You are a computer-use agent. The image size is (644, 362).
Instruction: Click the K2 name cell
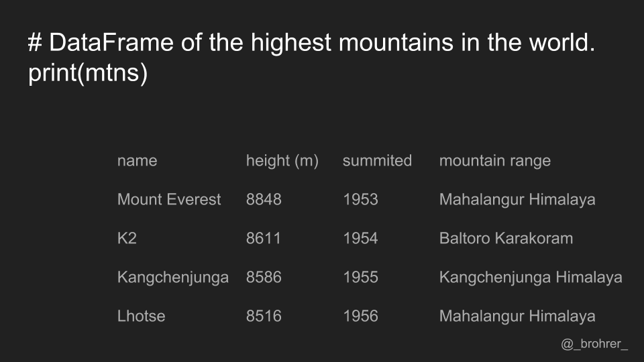click(x=127, y=239)
